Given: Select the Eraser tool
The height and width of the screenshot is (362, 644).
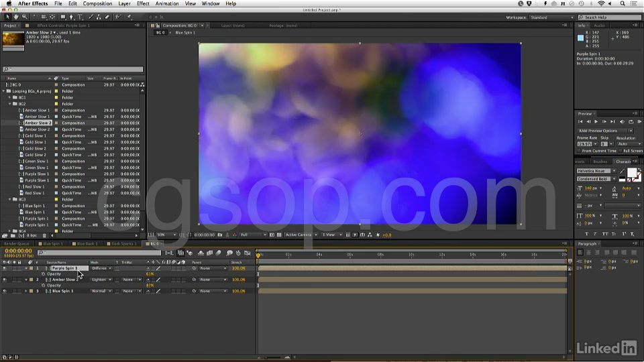Looking at the screenshot, I should point(107,17).
